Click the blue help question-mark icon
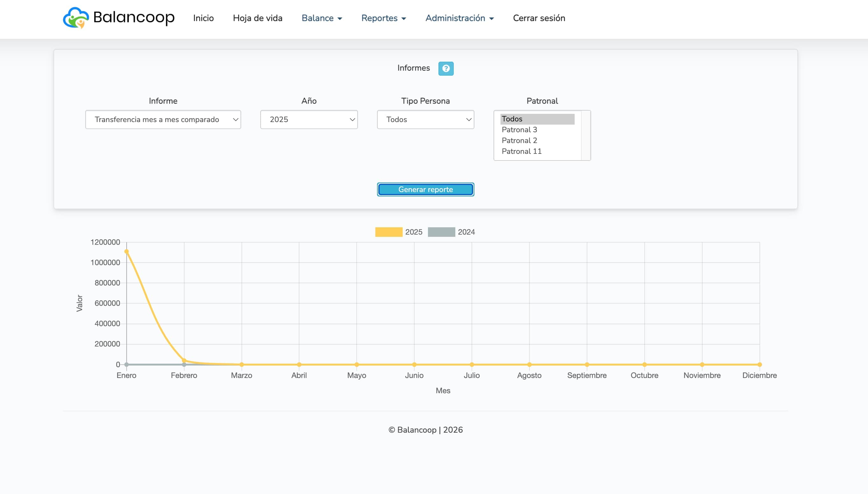 [445, 69]
